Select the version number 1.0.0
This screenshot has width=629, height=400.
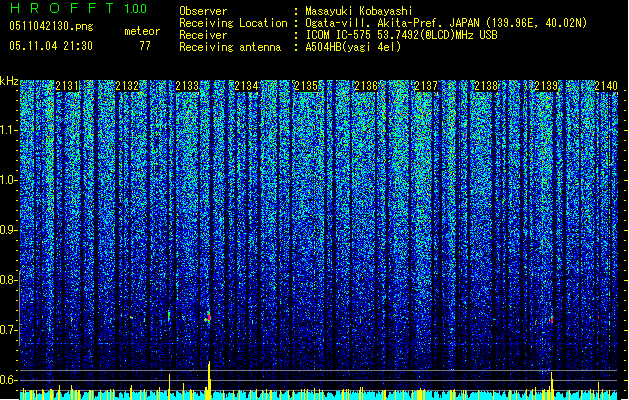[x=136, y=8]
